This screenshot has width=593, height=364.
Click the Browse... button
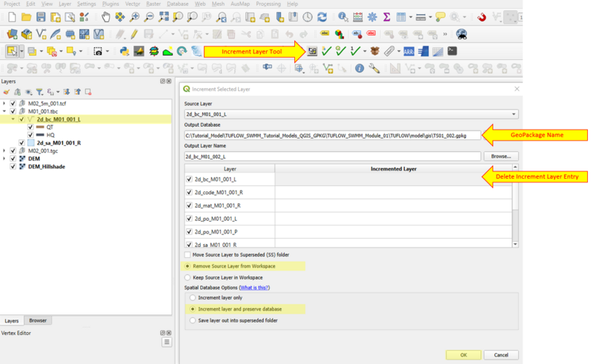pos(500,156)
